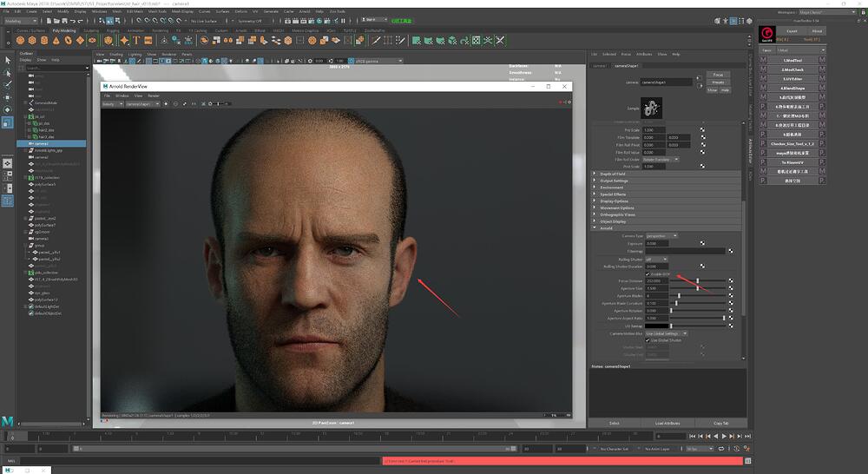This screenshot has height=474, width=868.
Task: Click the P icon left of Checker_Size_Tool
Action: tap(763, 143)
